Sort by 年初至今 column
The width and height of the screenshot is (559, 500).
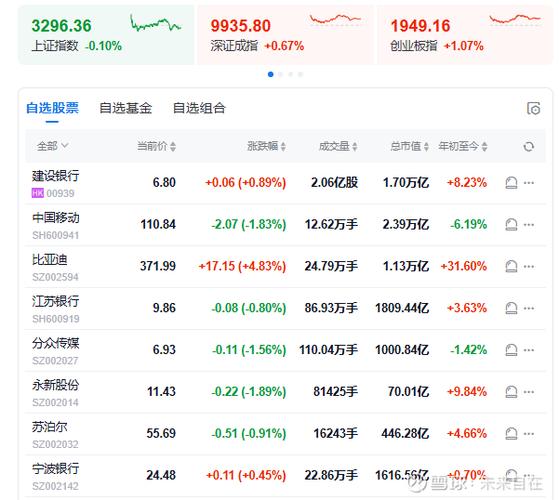tap(463, 146)
